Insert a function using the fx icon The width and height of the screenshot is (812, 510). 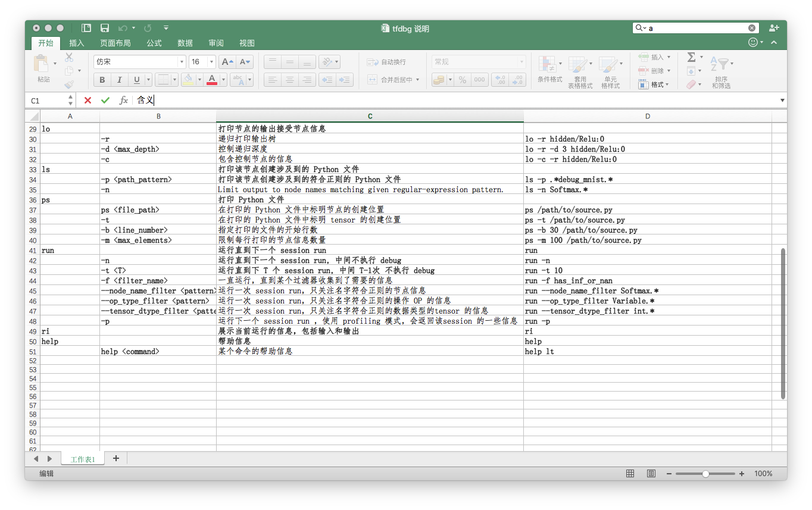pyautogui.click(x=123, y=100)
